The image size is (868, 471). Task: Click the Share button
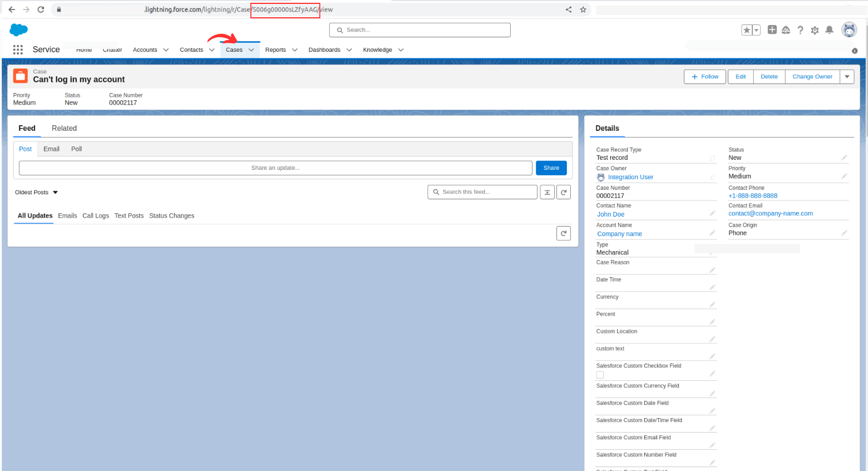click(x=551, y=168)
